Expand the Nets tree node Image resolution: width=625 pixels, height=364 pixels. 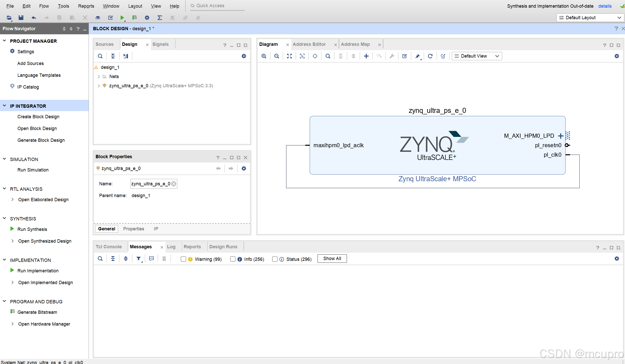(x=99, y=77)
